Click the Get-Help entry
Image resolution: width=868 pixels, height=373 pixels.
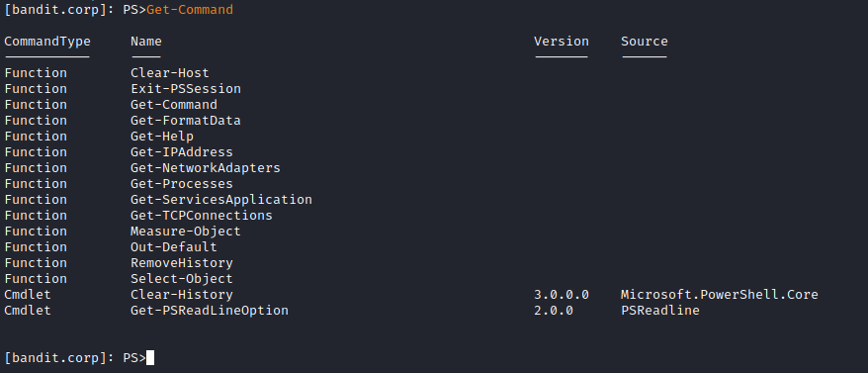pyautogui.click(x=162, y=137)
